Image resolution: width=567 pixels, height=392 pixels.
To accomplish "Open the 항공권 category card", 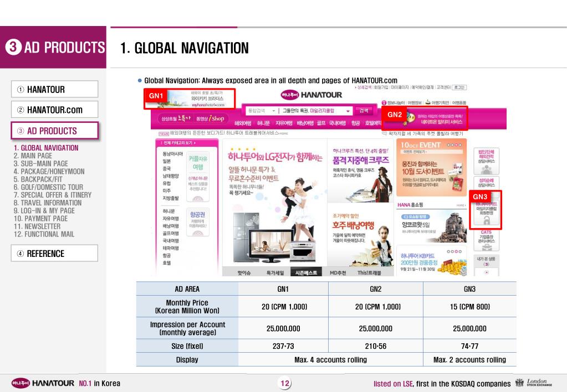I will (198, 222).
